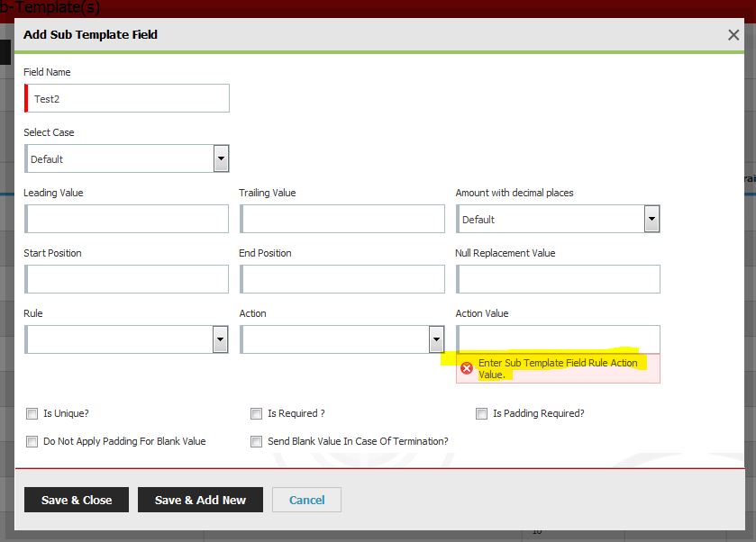Click the Leading Value text field
The width and height of the screenshot is (756, 542).
click(127, 219)
